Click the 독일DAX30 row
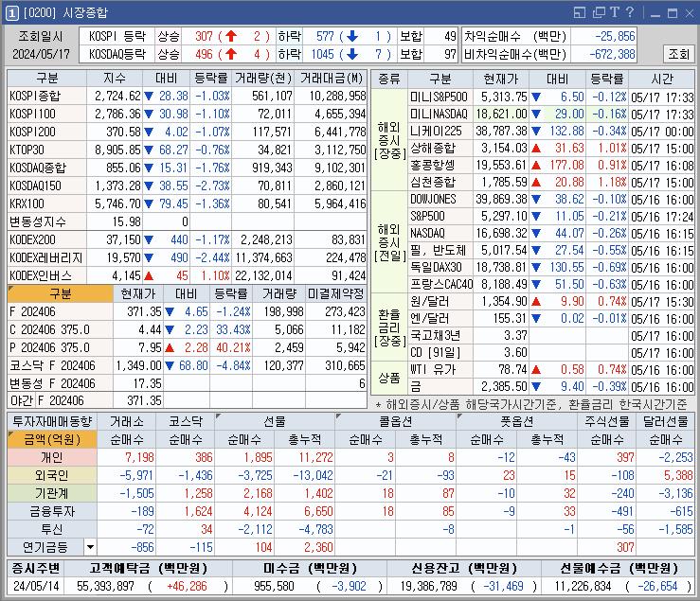 (x=551, y=267)
